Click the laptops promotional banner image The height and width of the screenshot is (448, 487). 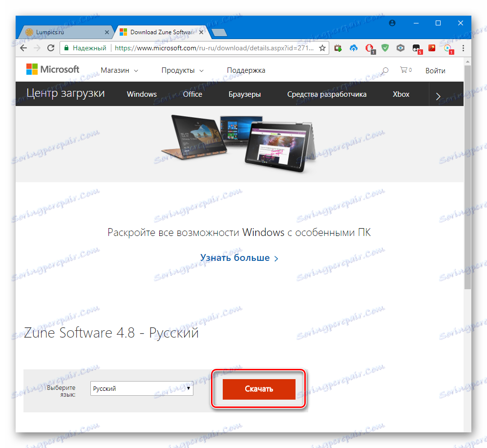239,143
